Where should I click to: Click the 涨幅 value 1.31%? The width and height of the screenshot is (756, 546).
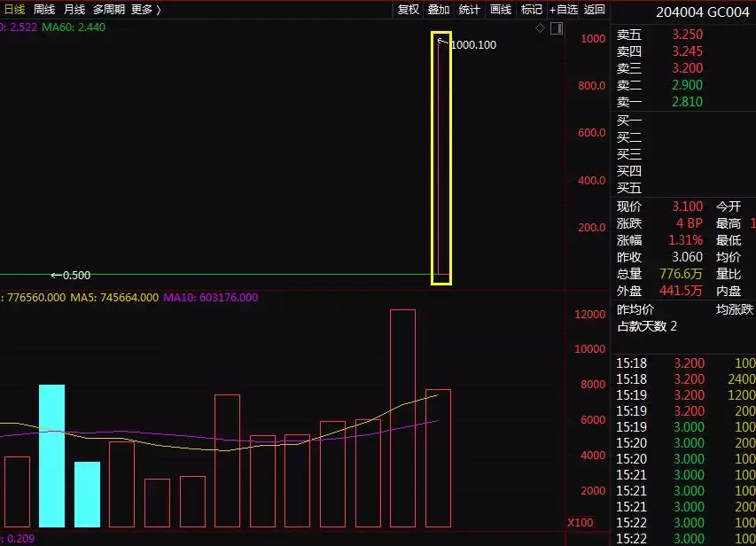(686, 240)
